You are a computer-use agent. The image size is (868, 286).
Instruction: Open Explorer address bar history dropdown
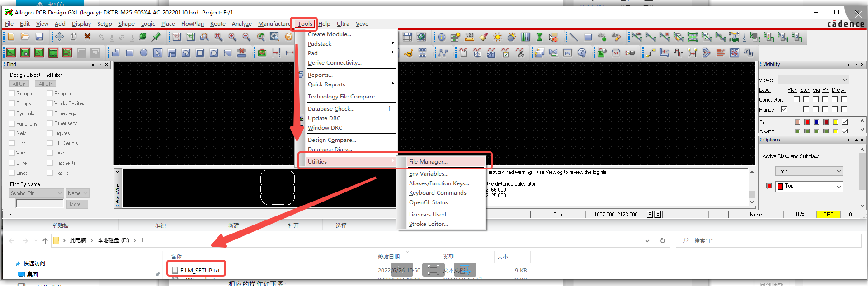[647, 241]
